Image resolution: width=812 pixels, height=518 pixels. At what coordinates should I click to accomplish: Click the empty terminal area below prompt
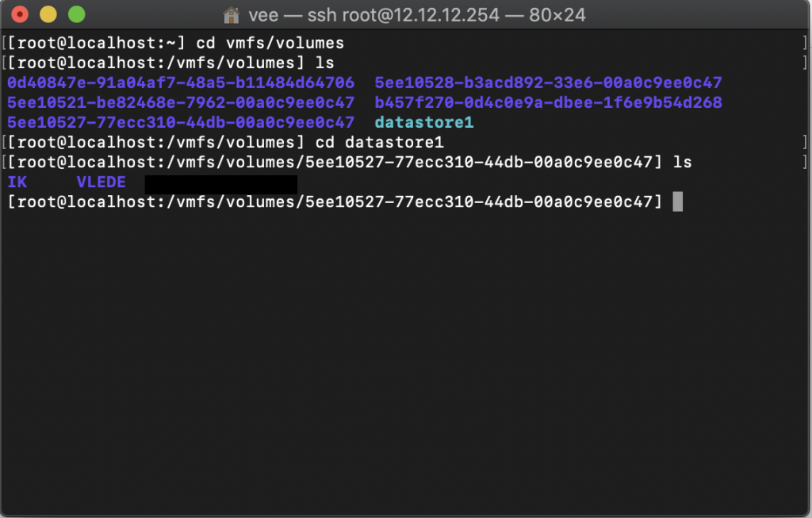[406, 357]
